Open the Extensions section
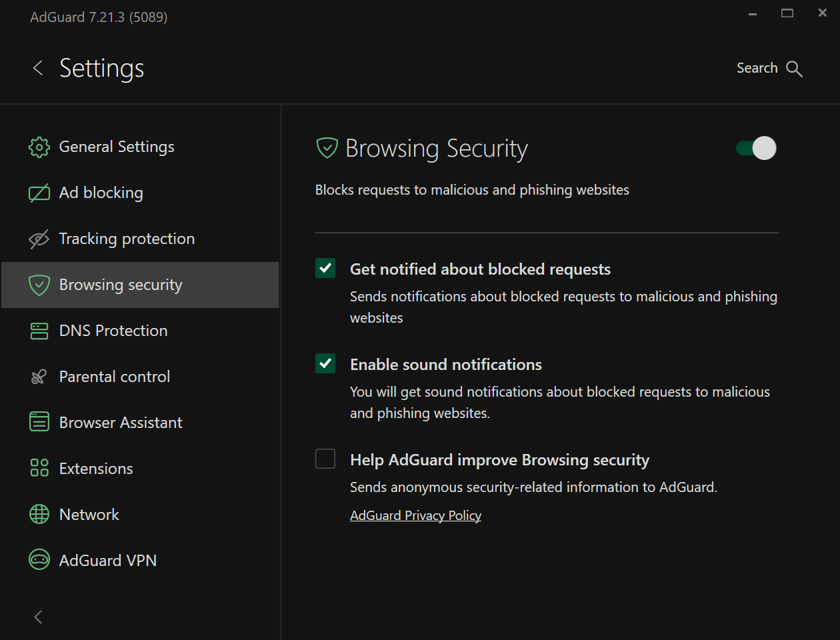The height and width of the screenshot is (640, 840). pyautogui.click(x=140, y=469)
